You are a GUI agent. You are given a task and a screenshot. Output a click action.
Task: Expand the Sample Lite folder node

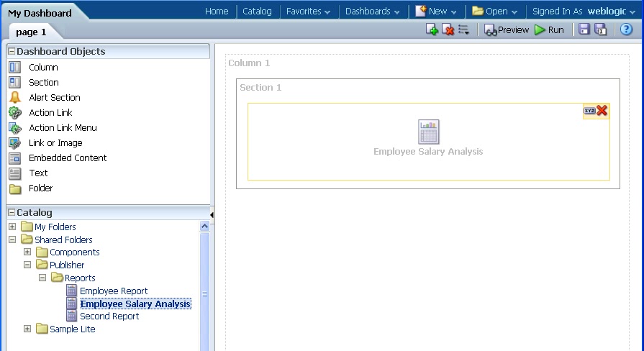[27, 329]
